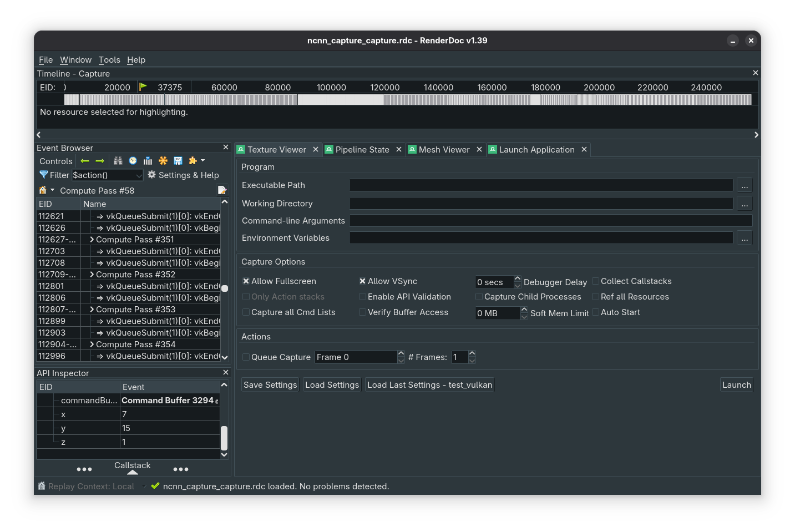Close the Launch Application tab
This screenshot has width=795, height=532.
point(584,149)
